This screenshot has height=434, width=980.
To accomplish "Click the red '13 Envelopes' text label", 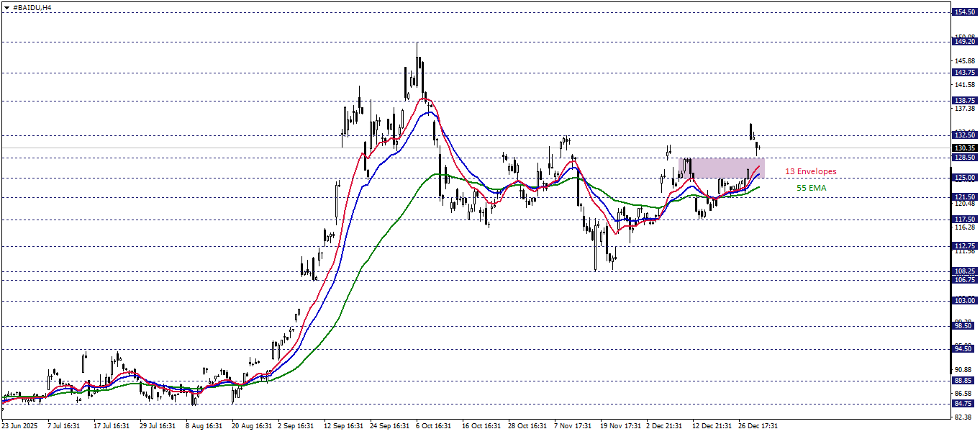I will (810, 171).
